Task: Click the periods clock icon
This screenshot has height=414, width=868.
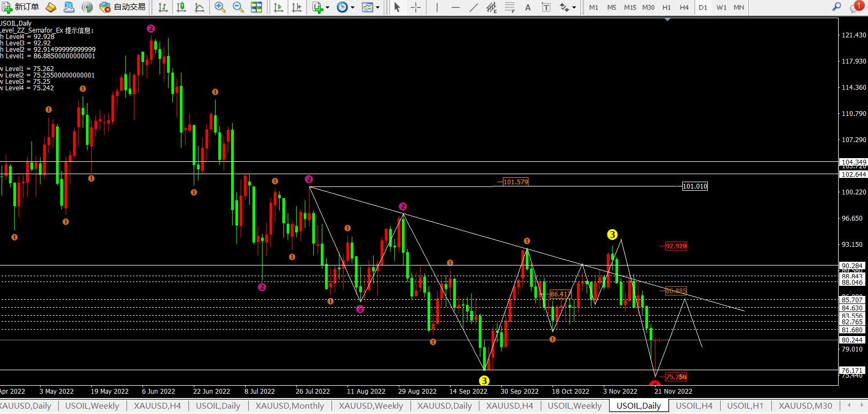Action: (342, 7)
